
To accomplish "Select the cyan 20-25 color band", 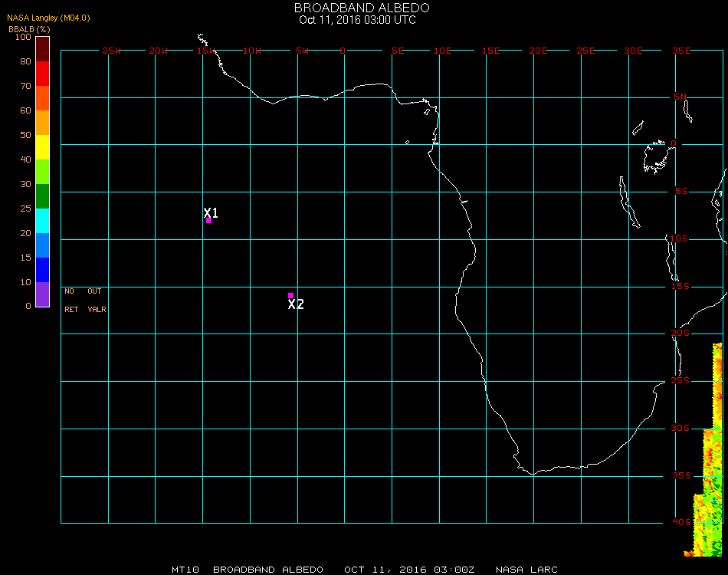I will [42, 221].
